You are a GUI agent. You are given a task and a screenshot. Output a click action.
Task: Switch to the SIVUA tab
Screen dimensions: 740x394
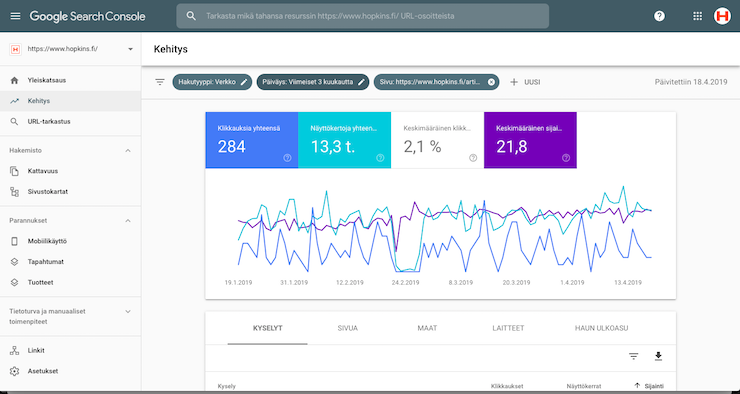347,328
